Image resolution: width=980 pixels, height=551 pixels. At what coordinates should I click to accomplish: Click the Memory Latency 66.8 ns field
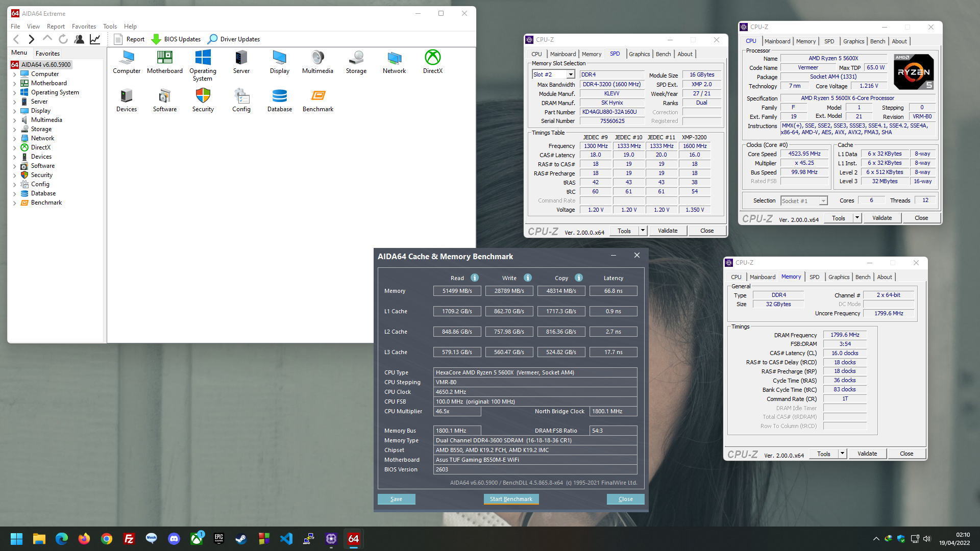click(613, 291)
